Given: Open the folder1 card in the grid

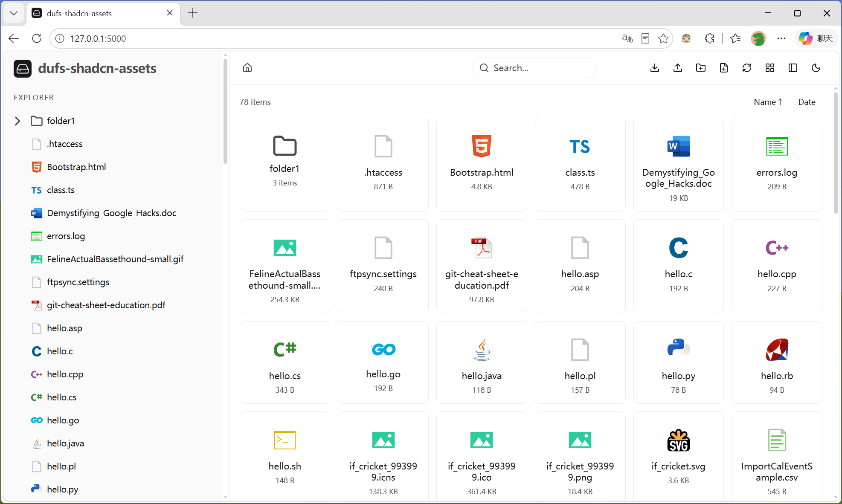Looking at the screenshot, I should click(285, 164).
